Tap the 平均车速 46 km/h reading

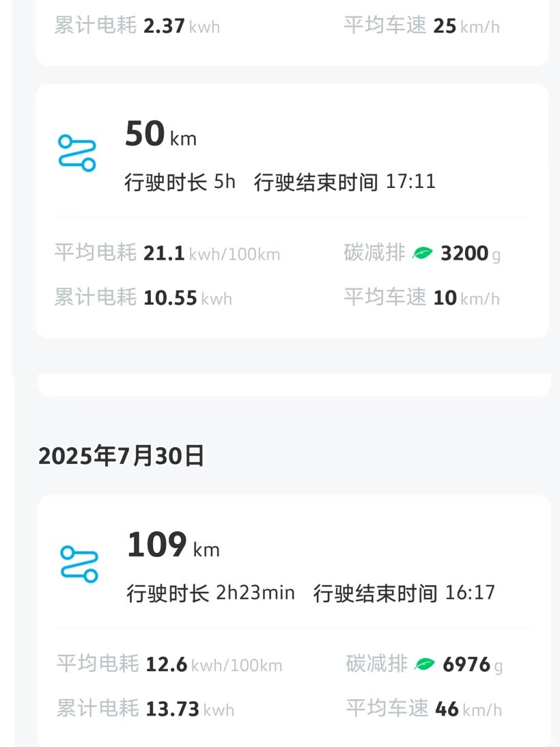click(x=424, y=709)
